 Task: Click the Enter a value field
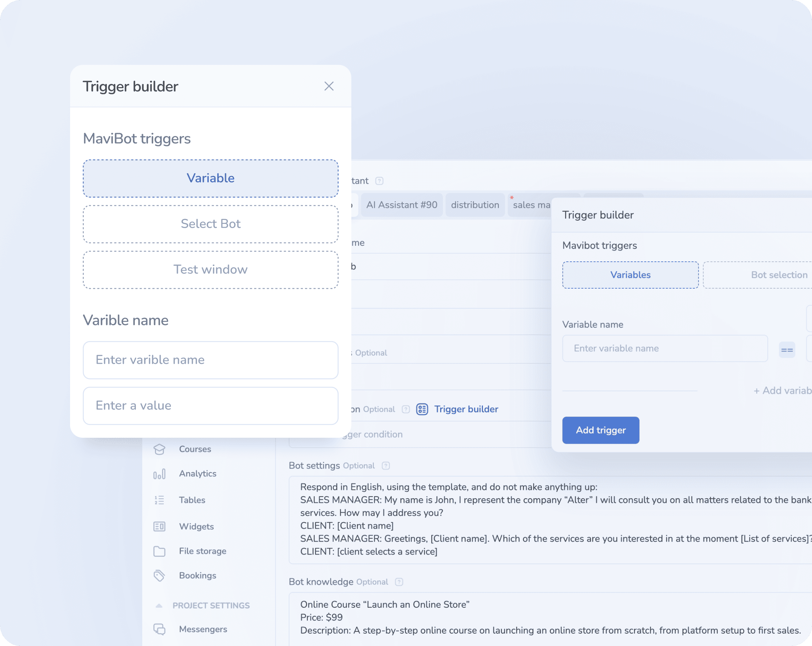click(x=211, y=406)
